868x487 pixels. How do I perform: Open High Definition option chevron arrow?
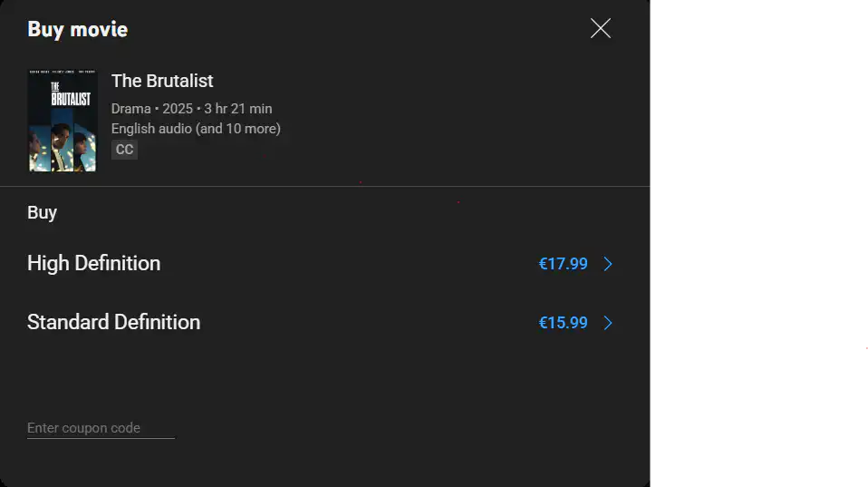(608, 264)
